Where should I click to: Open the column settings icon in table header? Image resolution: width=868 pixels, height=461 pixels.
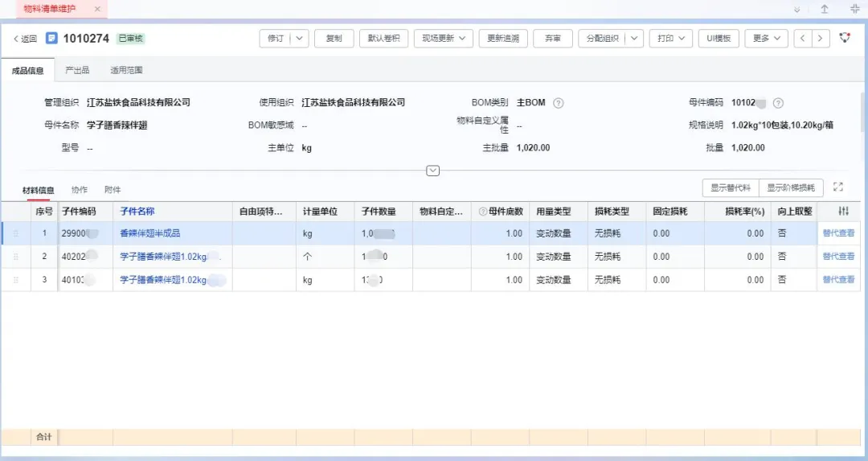pyautogui.click(x=843, y=211)
